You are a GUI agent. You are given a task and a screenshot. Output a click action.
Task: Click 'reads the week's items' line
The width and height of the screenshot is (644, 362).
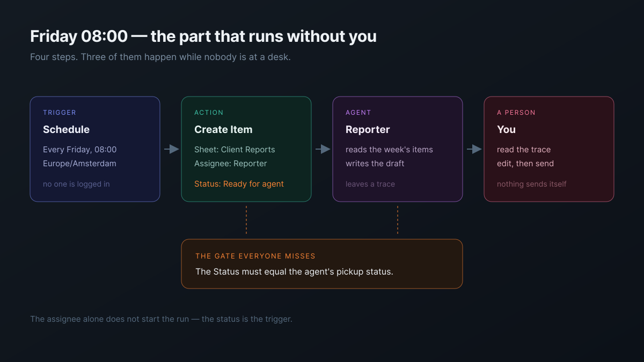389,150
